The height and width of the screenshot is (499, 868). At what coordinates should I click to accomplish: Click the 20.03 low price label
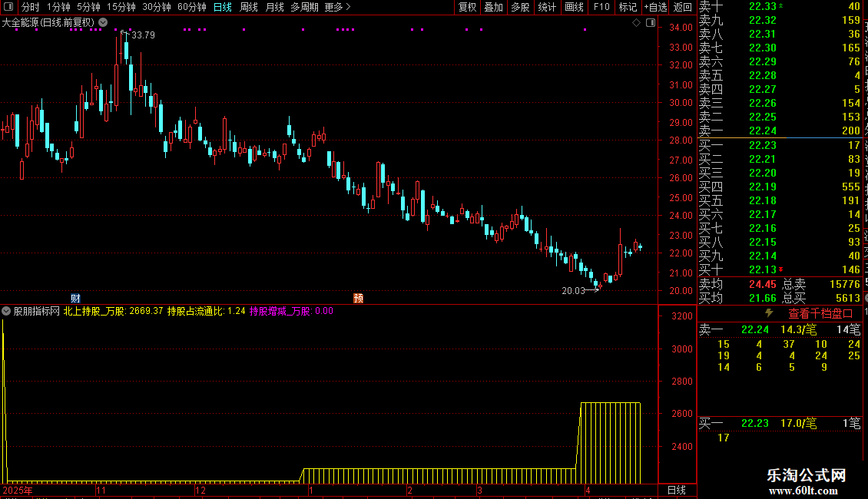[x=574, y=290]
